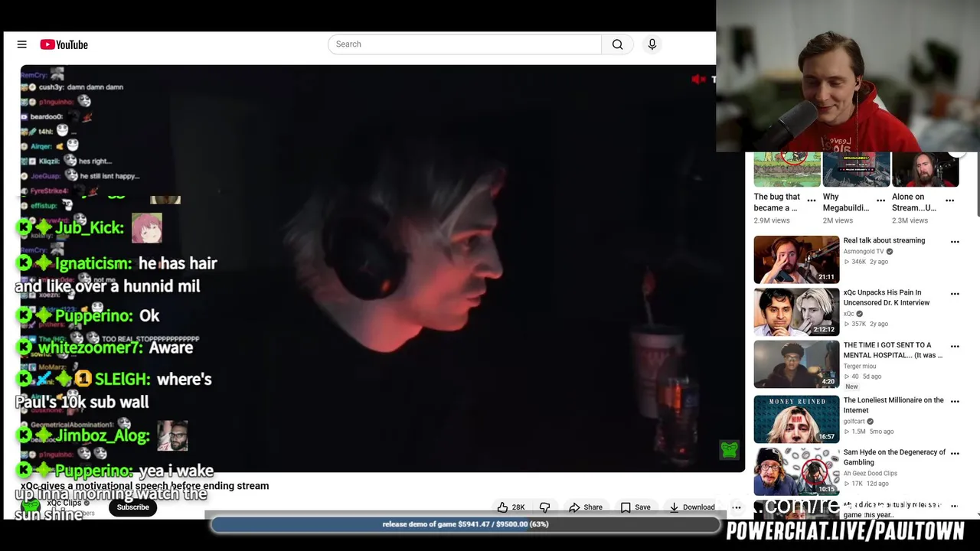The height and width of the screenshot is (551, 980).
Task: Open options for 'Sam Hyde on the Degeneracy'
Action: [955, 453]
